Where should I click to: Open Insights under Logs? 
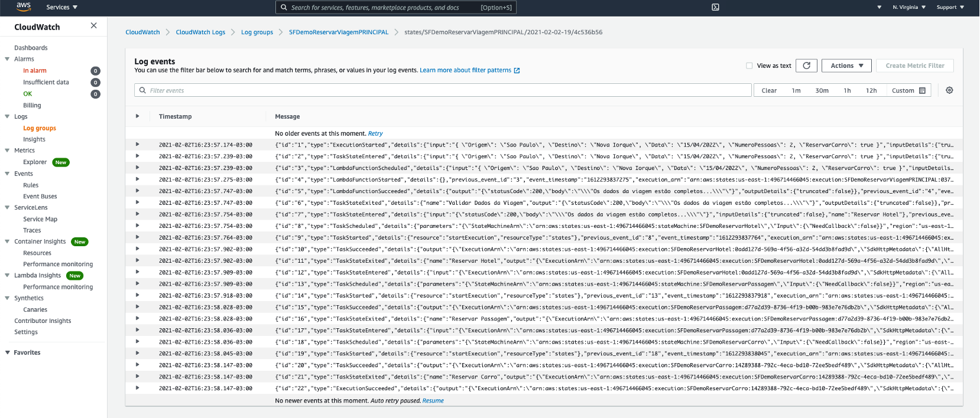click(34, 139)
